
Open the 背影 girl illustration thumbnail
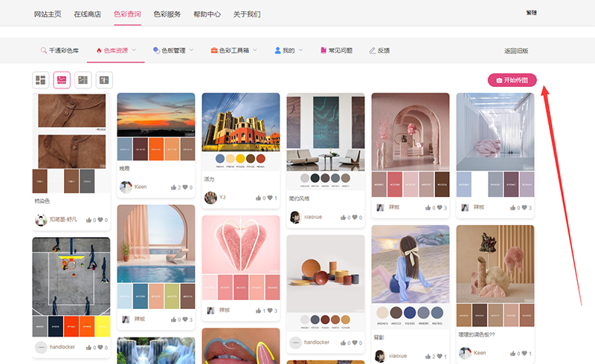[410, 262]
